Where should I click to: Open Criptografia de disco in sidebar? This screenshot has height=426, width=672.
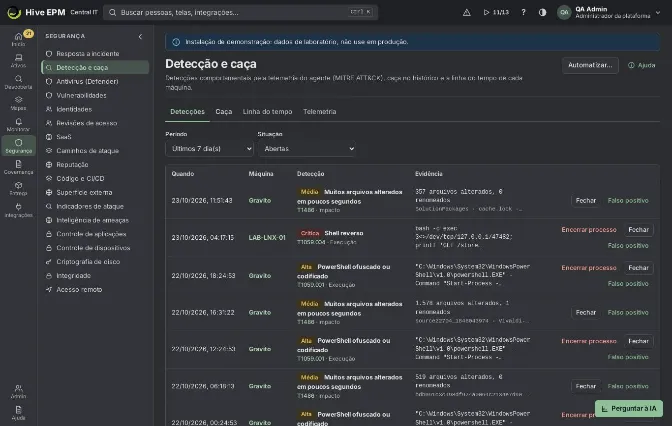coord(95,261)
